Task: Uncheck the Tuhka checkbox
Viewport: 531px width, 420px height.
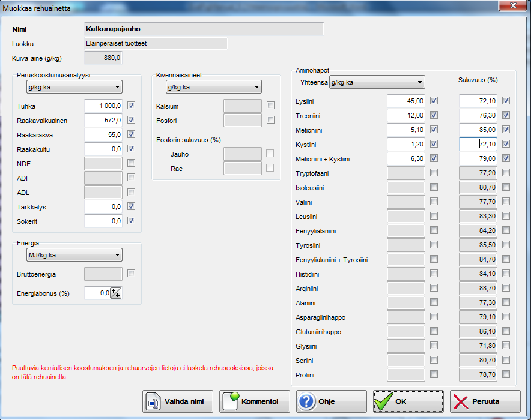Action: (131, 106)
